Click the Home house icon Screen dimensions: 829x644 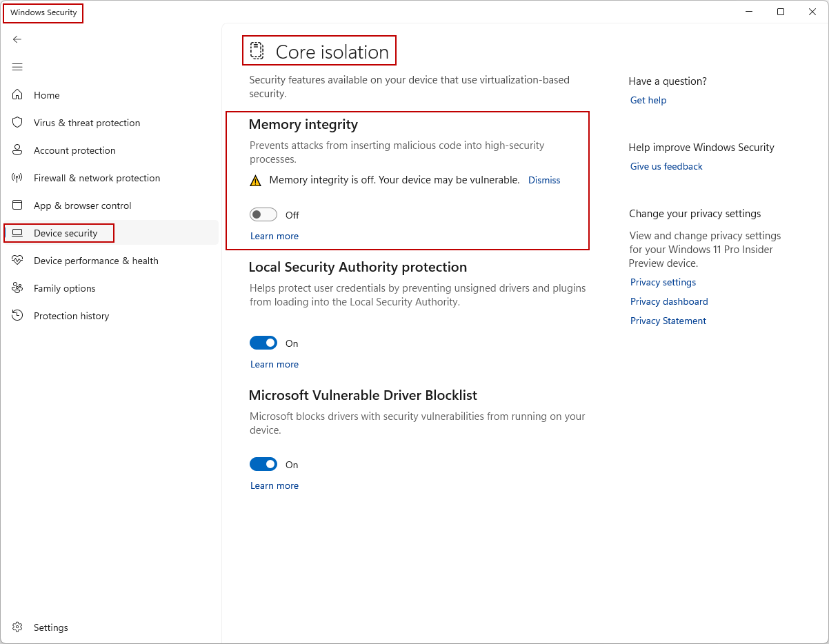click(x=18, y=95)
